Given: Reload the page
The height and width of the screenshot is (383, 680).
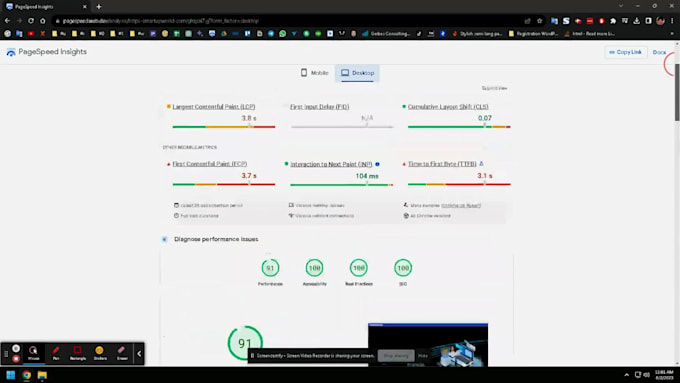Looking at the screenshot, I should [31, 21].
